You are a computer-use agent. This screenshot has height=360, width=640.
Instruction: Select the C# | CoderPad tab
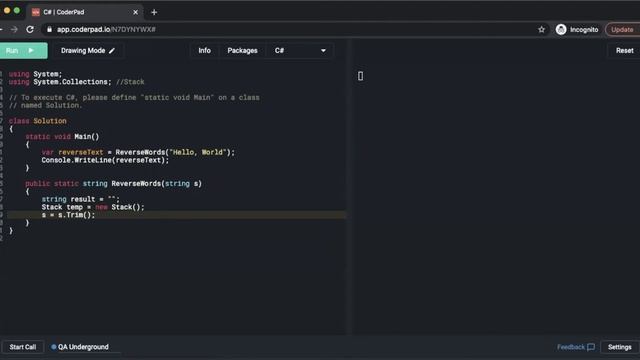(x=85, y=12)
